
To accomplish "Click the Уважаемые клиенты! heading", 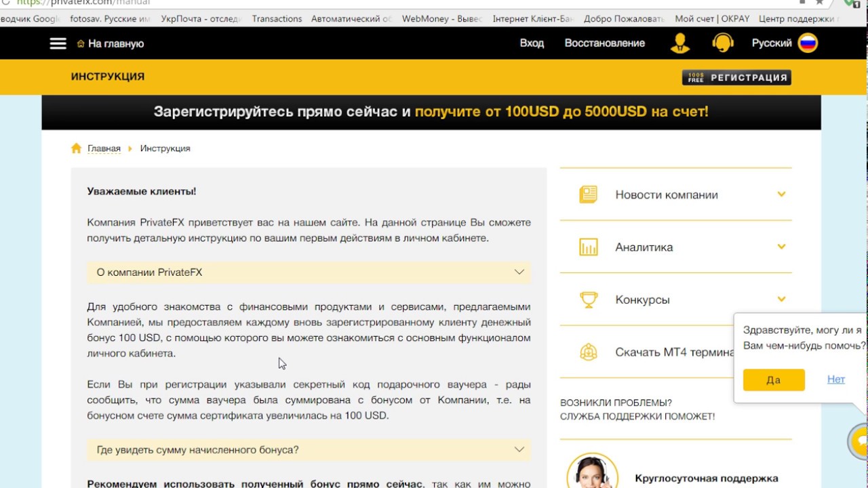I will [142, 191].
